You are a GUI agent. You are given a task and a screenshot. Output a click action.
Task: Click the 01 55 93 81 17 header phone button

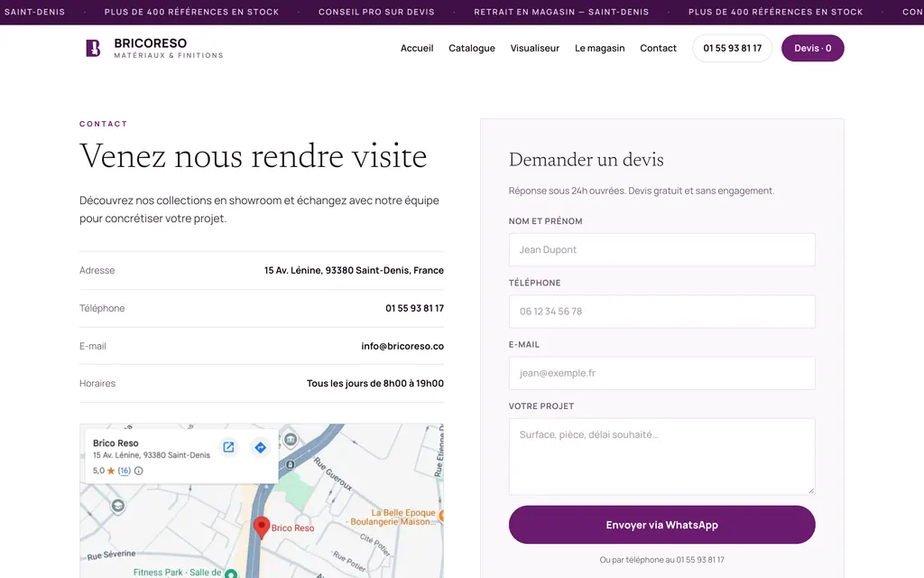(x=732, y=49)
